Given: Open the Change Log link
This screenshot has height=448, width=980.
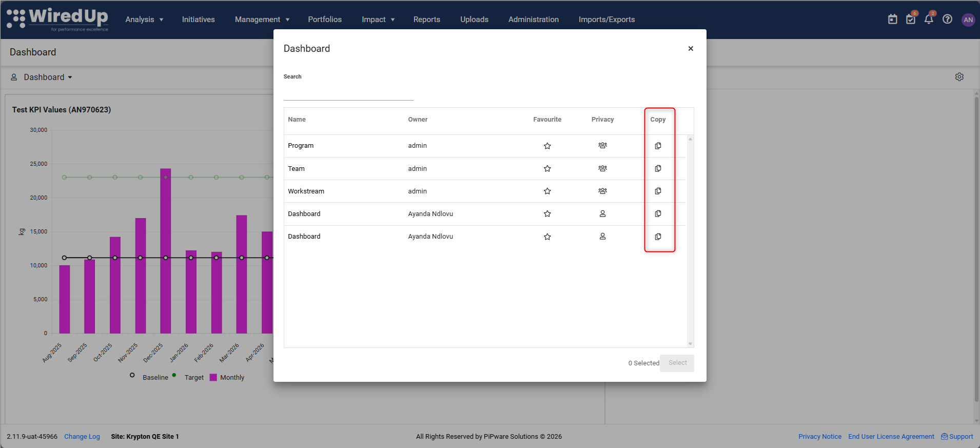Looking at the screenshot, I should pos(82,437).
